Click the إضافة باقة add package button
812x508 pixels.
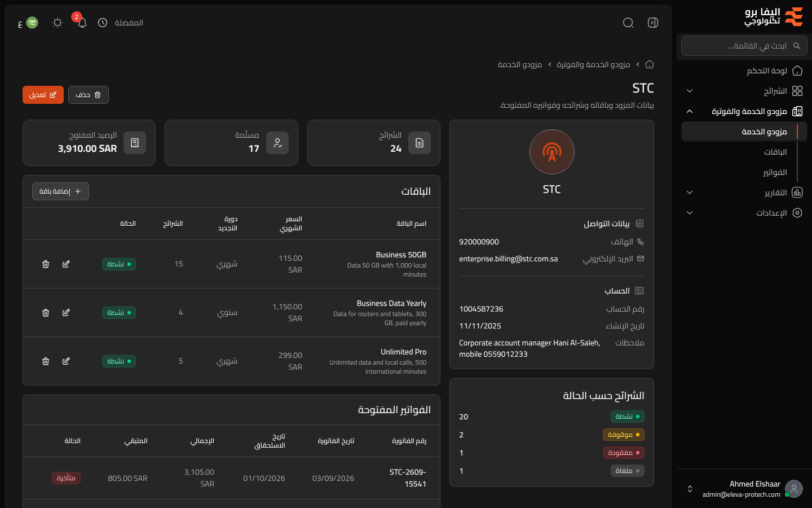coord(60,191)
